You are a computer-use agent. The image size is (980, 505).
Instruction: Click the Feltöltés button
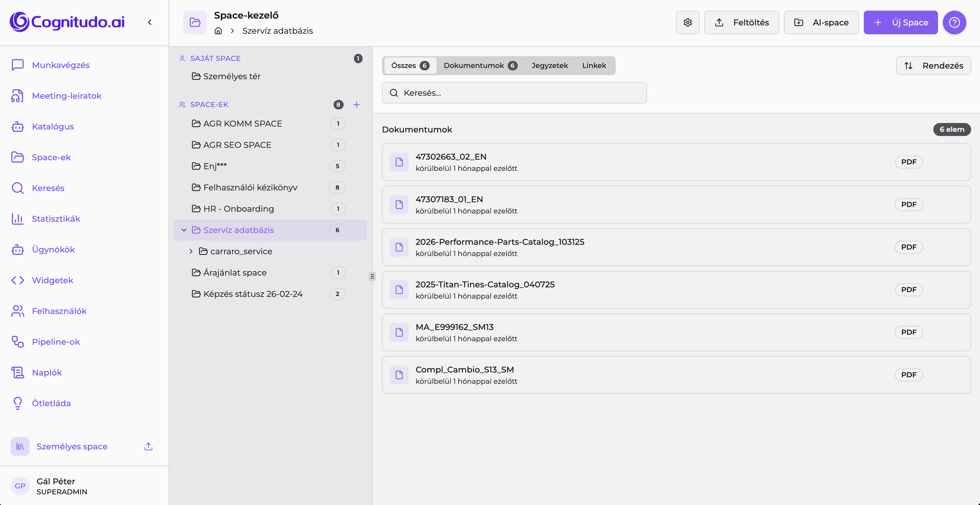click(x=741, y=22)
